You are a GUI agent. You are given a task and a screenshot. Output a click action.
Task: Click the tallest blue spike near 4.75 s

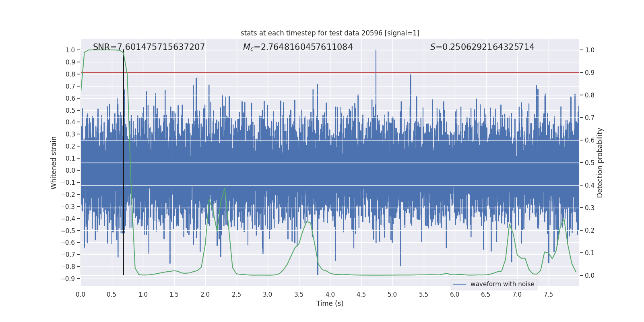pyautogui.click(x=376, y=60)
